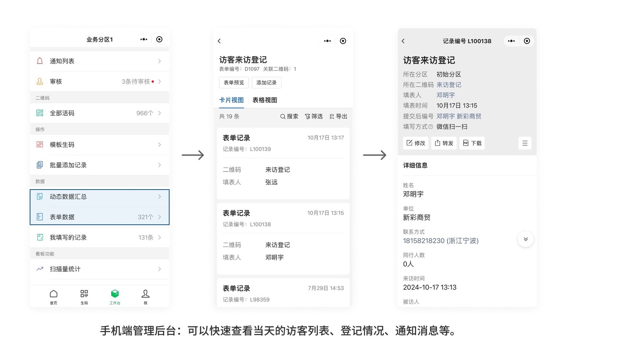Open record card L100138
Screen dimensions: 644x350
(283, 238)
